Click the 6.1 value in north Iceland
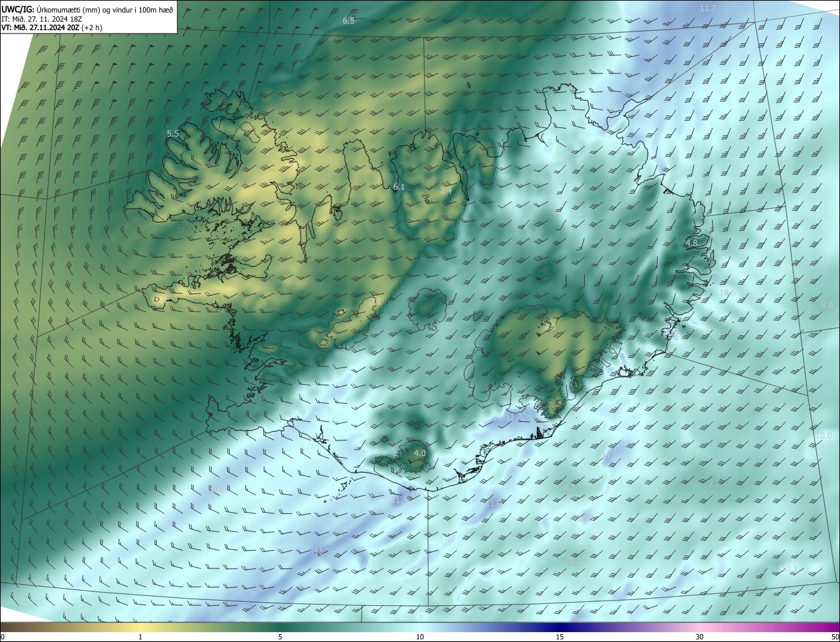The image size is (840, 642). tap(399, 188)
